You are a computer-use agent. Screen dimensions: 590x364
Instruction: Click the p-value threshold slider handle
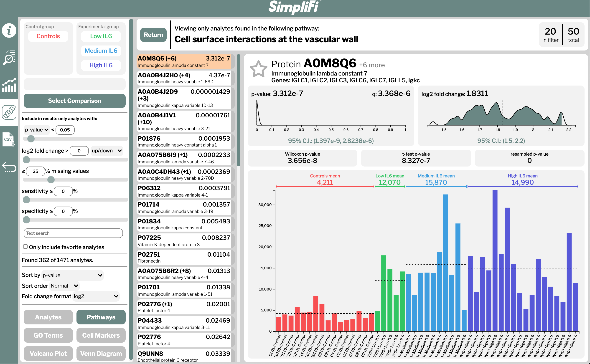click(31, 139)
